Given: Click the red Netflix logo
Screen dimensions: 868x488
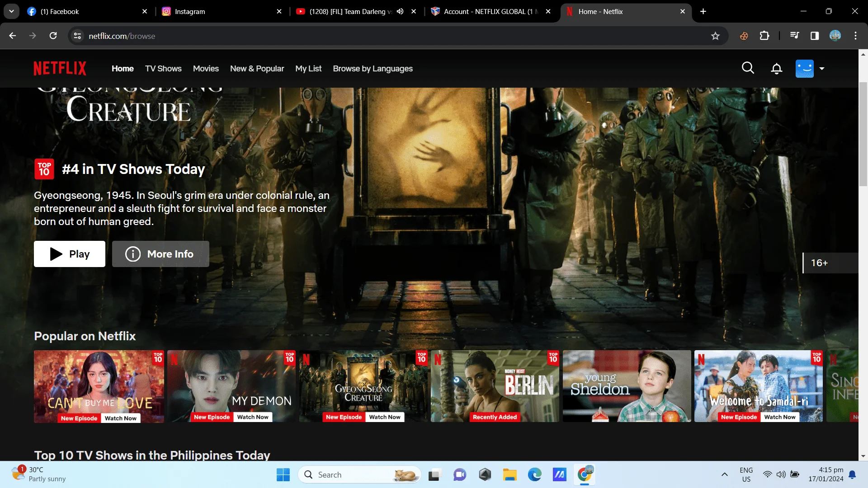Looking at the screenshot, I should tap(60, 69).
